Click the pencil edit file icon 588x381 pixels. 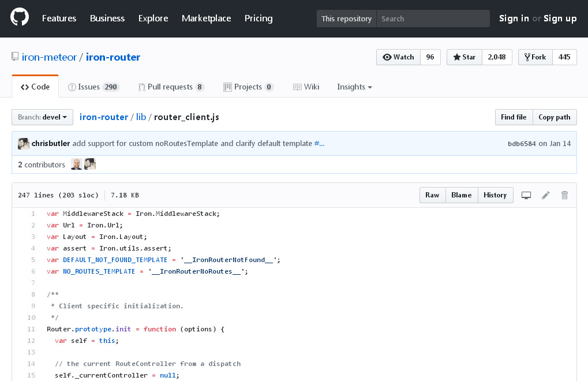pyautogui.click(x=545, y=195)
